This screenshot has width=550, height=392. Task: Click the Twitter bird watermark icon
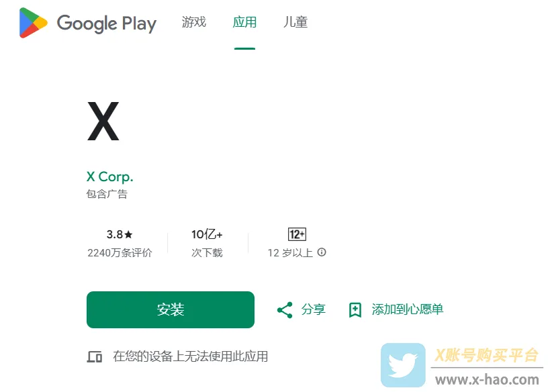point(403,365)
